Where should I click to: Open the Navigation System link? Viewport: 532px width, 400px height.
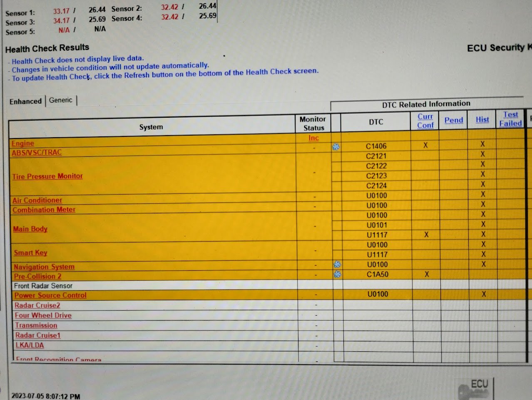tap(44, 267)
